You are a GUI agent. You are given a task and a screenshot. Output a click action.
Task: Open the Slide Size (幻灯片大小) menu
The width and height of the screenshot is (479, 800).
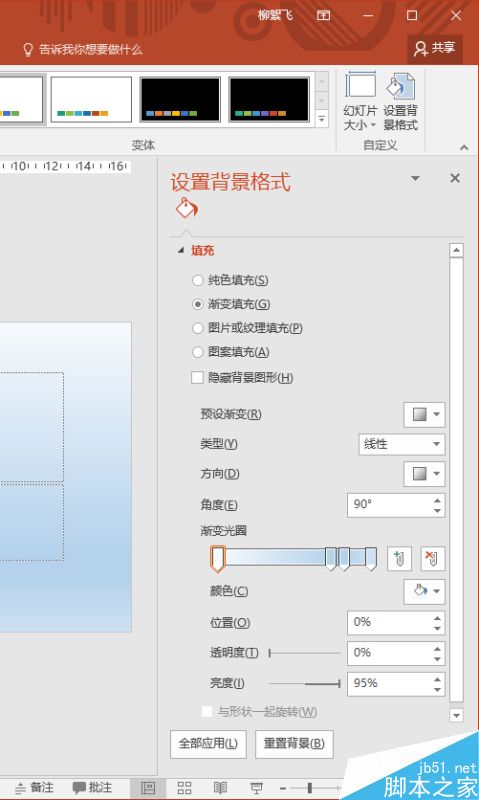point(360,102)
